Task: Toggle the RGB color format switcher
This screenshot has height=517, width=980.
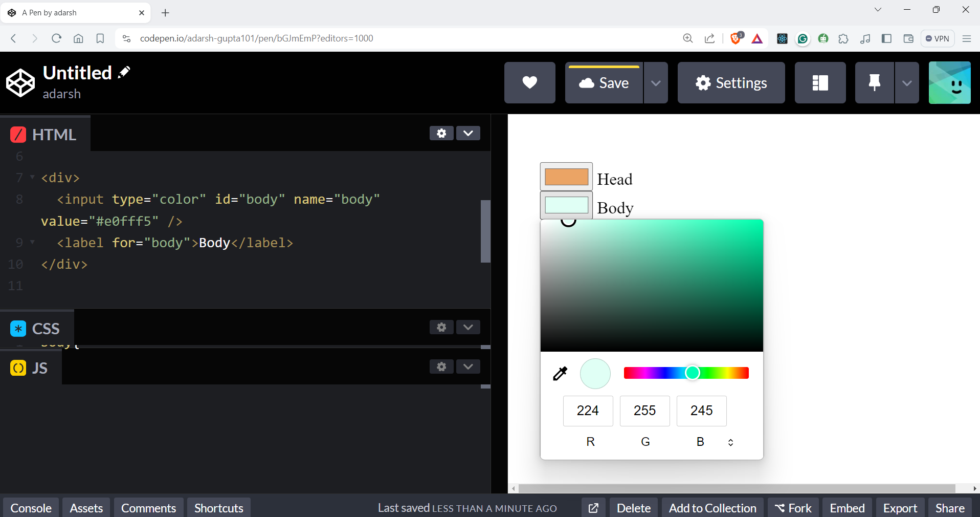Action: tap(730, 442)
